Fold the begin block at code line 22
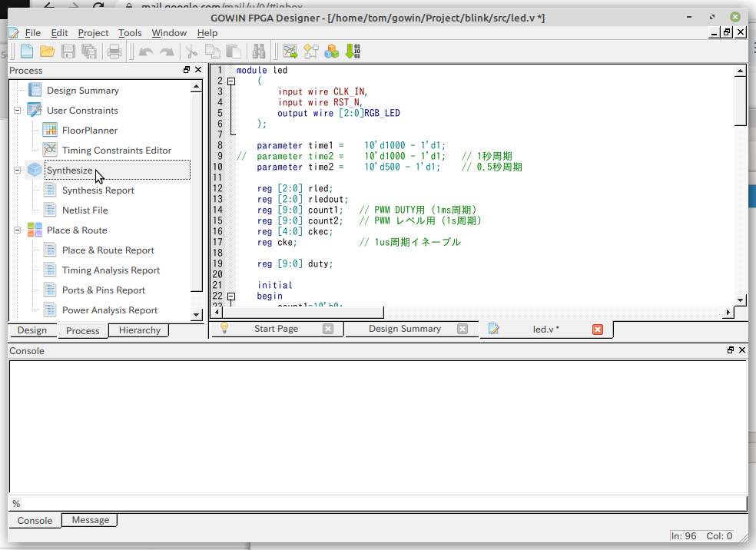 point(231,297)
